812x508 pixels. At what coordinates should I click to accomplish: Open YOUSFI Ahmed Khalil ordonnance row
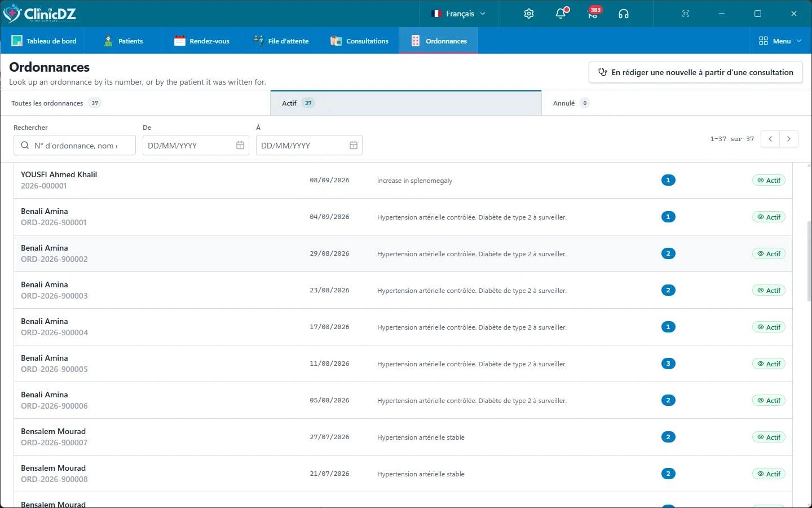coord(403,180)
